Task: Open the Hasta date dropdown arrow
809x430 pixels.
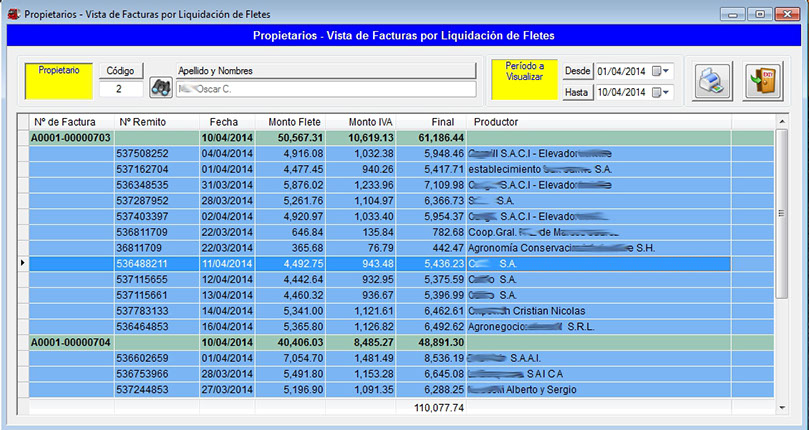Action: coord(668,92)
